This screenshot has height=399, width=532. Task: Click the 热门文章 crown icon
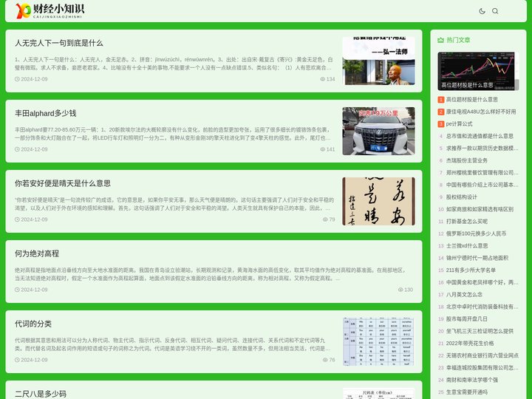point(440,40)
